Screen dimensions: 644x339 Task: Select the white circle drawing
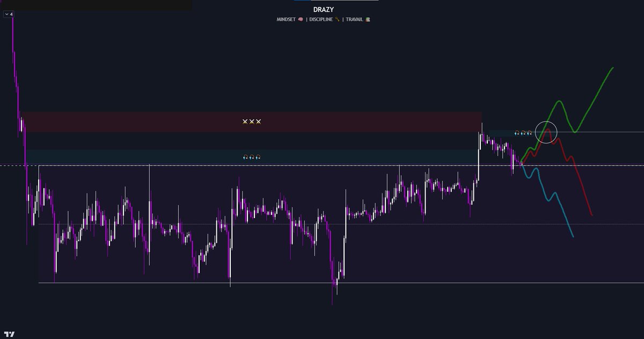(546, 132)
